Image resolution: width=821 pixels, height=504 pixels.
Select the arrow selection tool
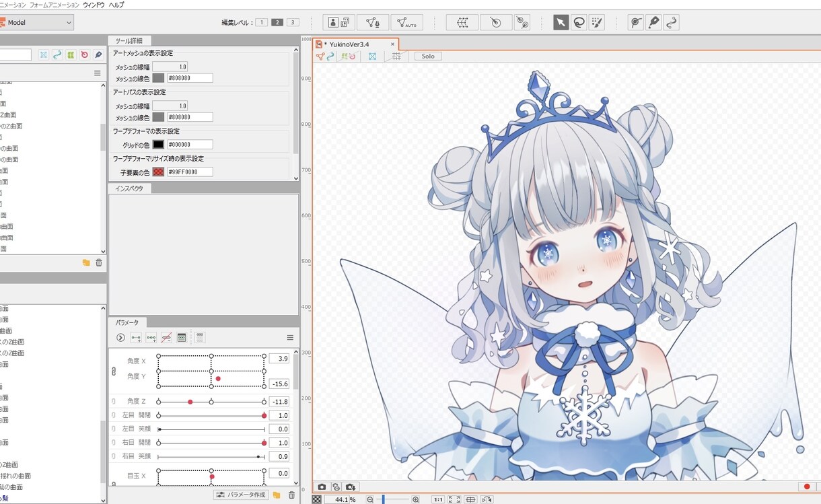[561, 22]
